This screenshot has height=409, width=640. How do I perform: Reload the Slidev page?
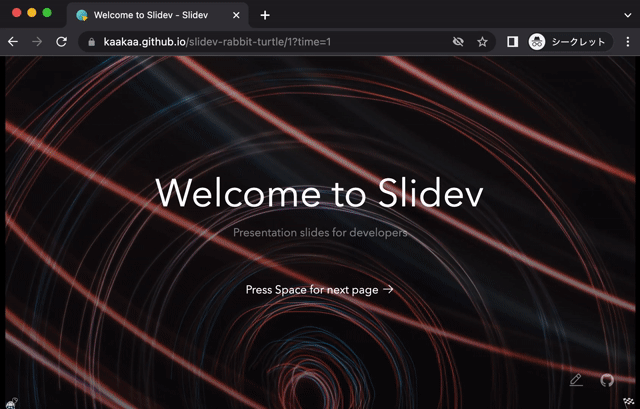[61, 42]
